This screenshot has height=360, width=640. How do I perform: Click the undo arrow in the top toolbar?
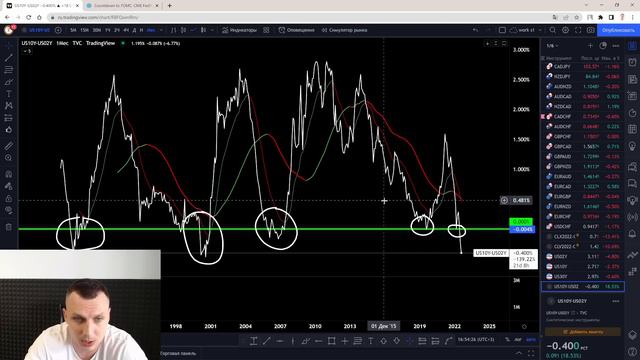[x=475, y=30]
